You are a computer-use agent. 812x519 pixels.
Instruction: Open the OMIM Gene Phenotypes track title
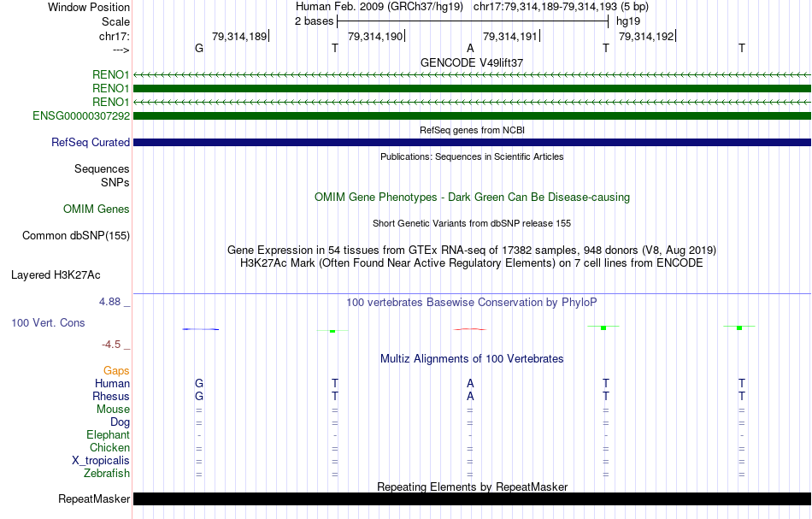pos(472,197)
